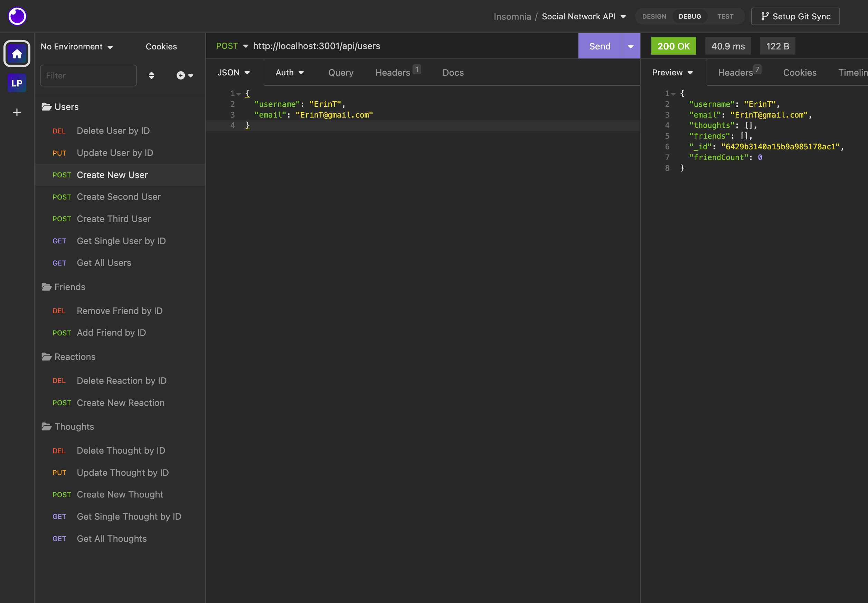This screenshot has height=603, width=868.
Task: Switch to DESIGN mode
Action: coord(654,16)
